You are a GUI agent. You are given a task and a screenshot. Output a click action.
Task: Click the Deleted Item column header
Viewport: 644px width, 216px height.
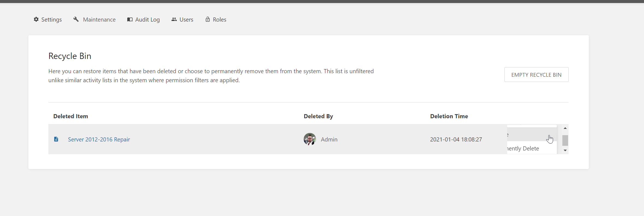coord(70,116)
